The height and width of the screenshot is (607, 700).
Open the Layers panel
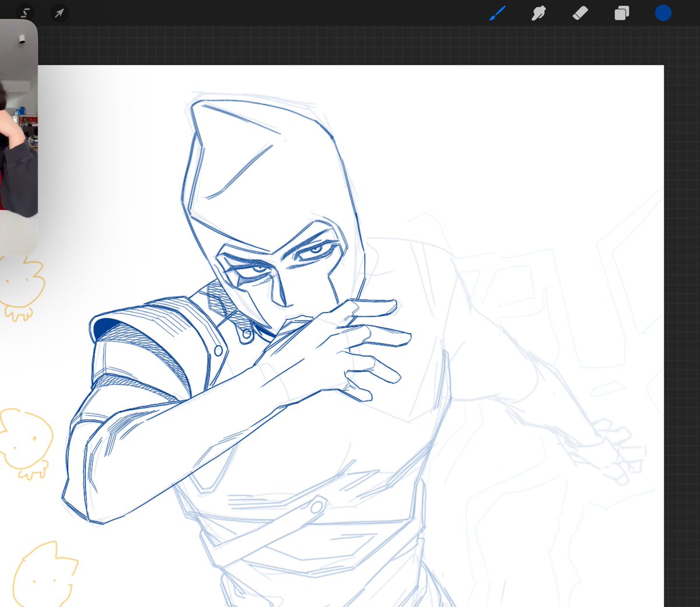[x=622, y=13]
